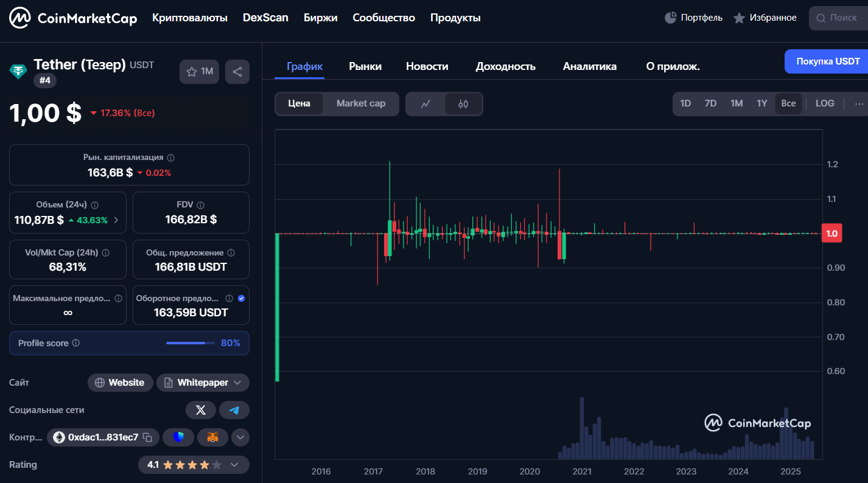868x483 pixels.
Task: Open the Продукты menu
Action: pyautogui.click(x=455, y=18)
